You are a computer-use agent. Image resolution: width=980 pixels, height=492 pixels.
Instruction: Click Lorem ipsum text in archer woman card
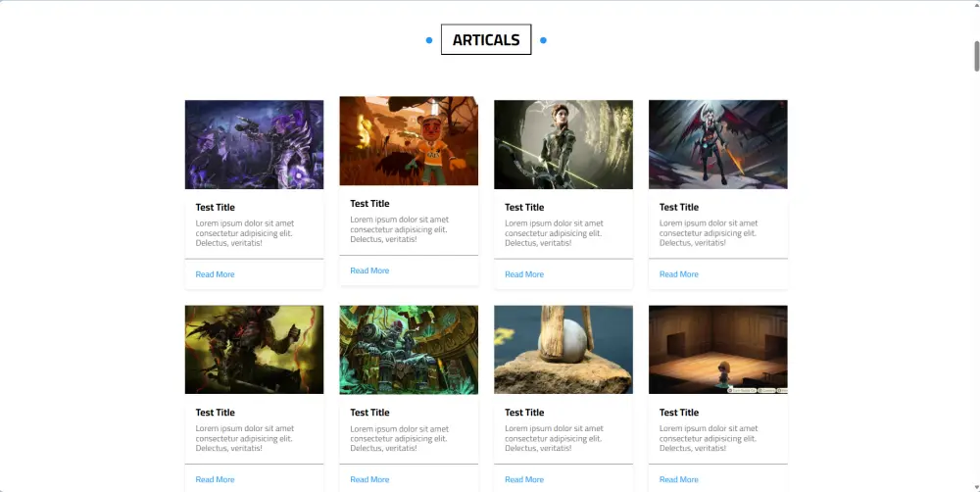[x=555, y=233]
